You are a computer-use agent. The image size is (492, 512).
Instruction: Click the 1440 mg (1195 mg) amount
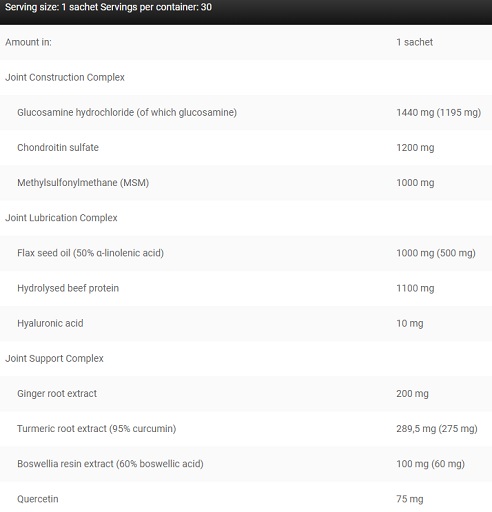pyautogui.click(x=438, y=113)
